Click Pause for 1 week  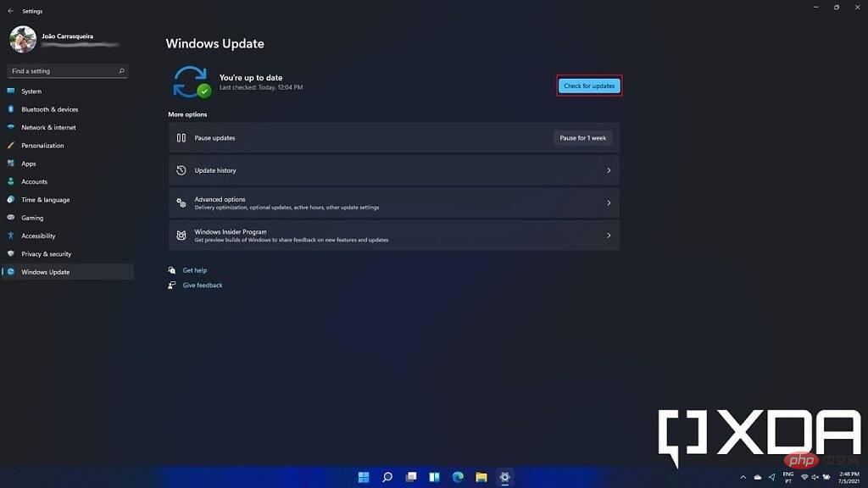coord(582,137)
